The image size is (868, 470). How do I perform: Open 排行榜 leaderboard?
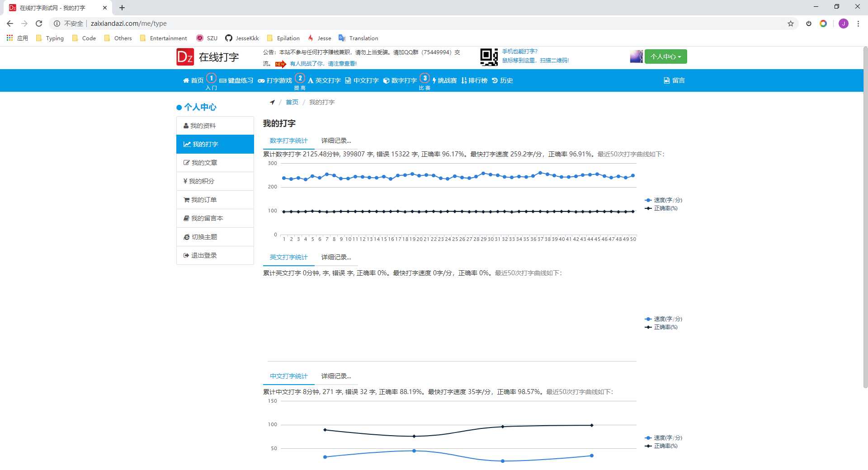coord(474,80)
